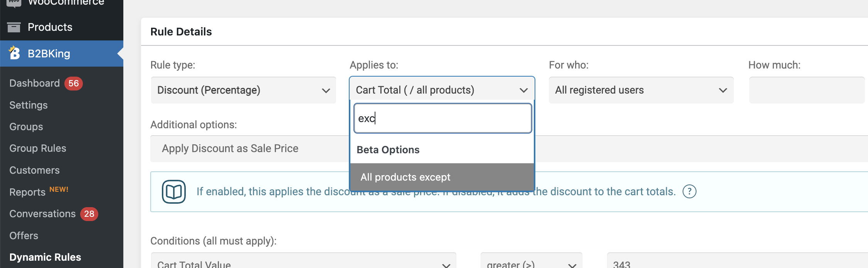Open the Applies to Cart Total dropdown
This screenshot has height=268, width=868.
click(x=442, y=90)
